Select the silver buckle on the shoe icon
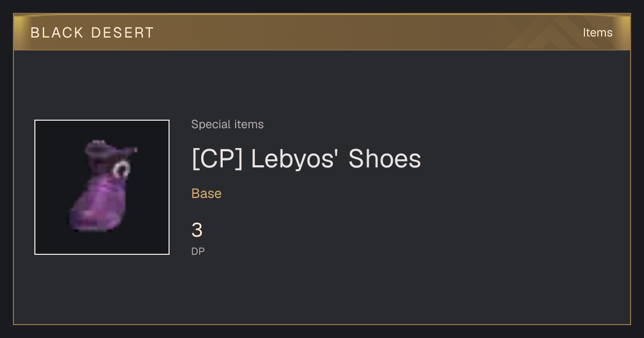This screenshot has height=338, width=644. [122, 170]
